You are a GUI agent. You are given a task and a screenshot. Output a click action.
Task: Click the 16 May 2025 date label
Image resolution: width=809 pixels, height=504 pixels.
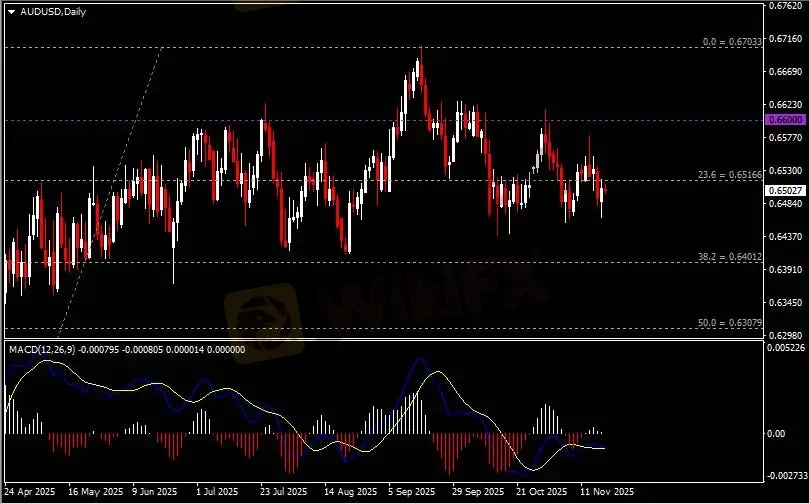(95, 491)
